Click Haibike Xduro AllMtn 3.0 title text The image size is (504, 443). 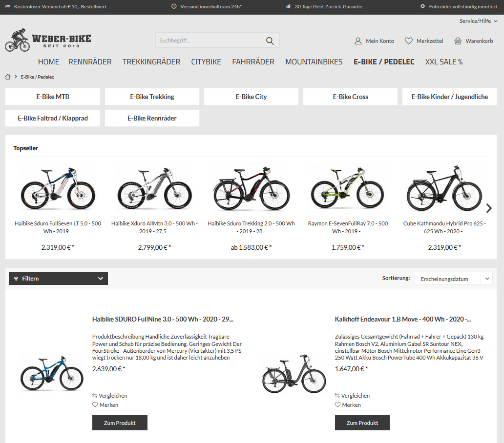click(155, 227)
